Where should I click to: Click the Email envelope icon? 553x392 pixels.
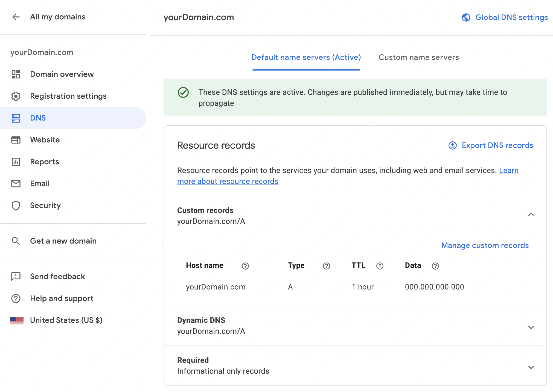point(16,184)
